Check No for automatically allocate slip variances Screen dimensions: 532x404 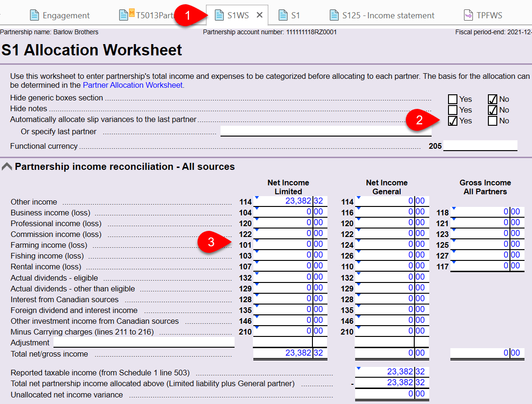(x=492, y=121)
